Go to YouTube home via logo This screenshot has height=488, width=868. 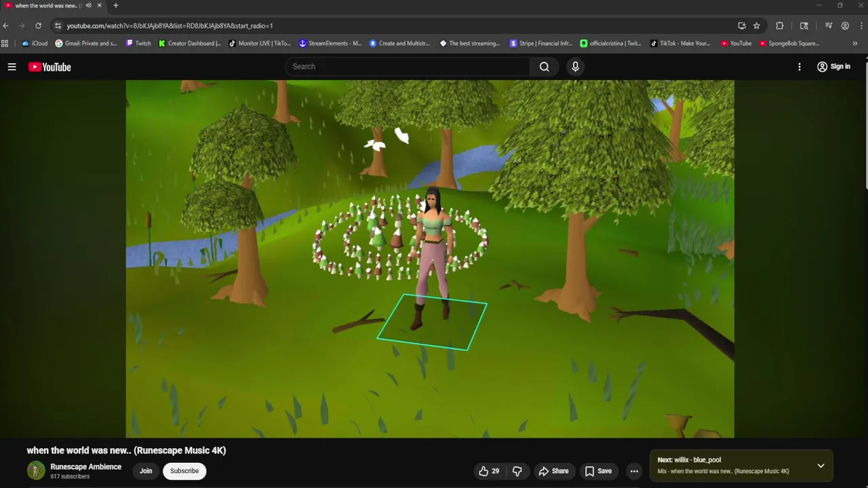pyautogui.click(x=50, y=66)
